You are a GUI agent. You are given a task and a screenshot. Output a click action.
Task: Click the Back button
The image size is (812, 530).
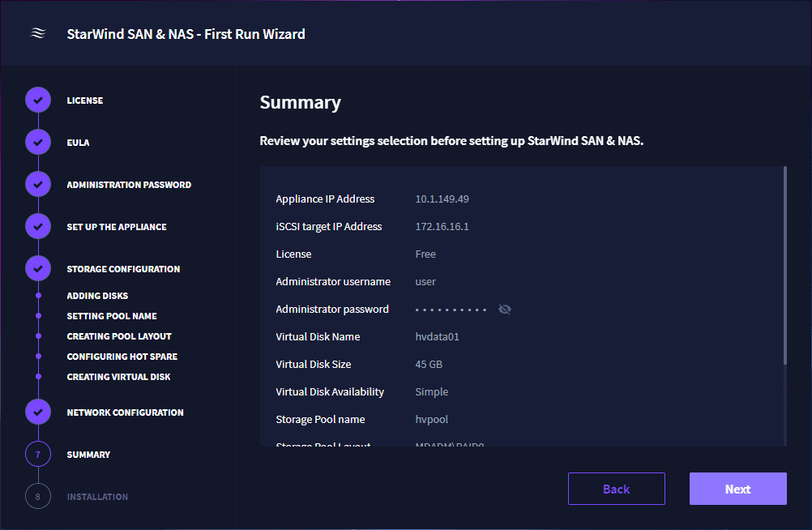pyautogui.click(x=616, y=489)
